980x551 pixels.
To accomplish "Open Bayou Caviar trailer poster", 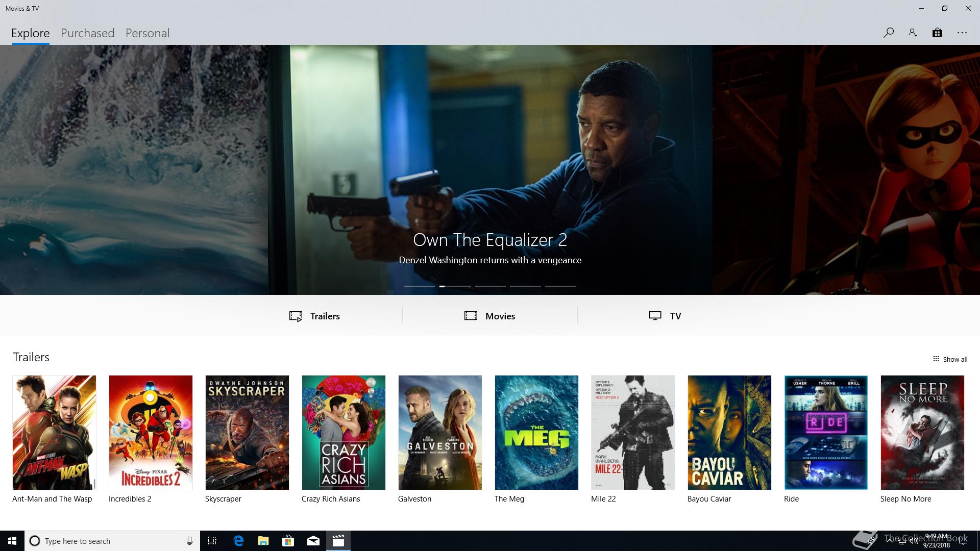I will tap(729, 433).
